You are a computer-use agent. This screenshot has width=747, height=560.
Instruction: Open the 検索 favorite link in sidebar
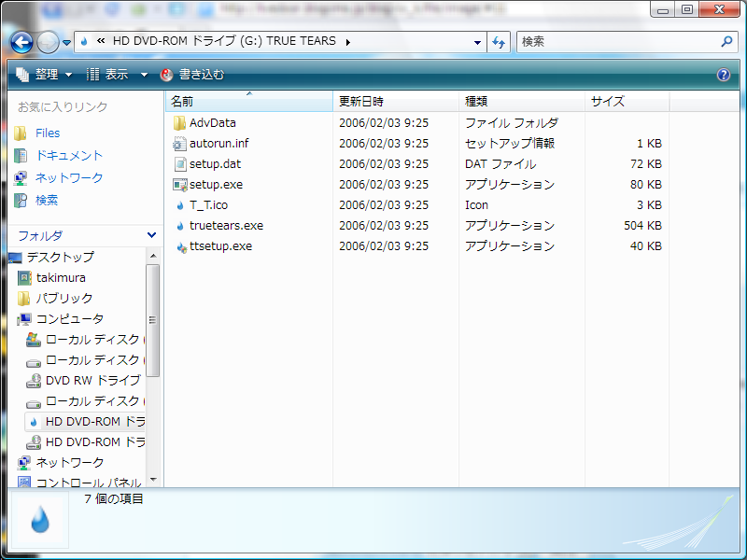click(x=47, y=201)
